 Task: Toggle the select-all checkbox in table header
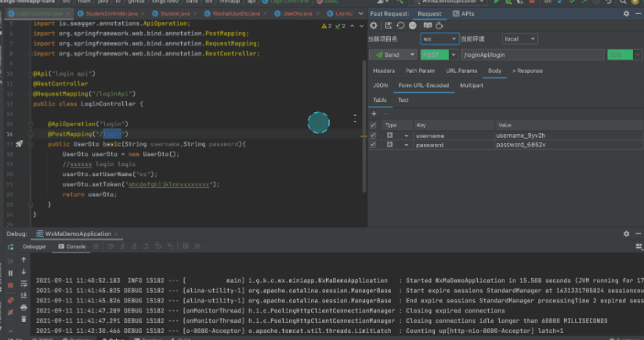pyautogui.click(x=373, y=125)
